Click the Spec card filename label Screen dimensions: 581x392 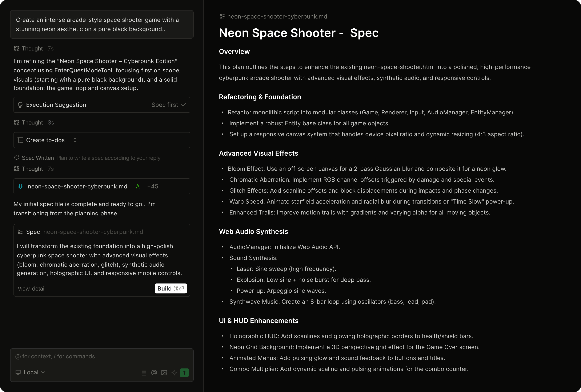coord(93,232)
